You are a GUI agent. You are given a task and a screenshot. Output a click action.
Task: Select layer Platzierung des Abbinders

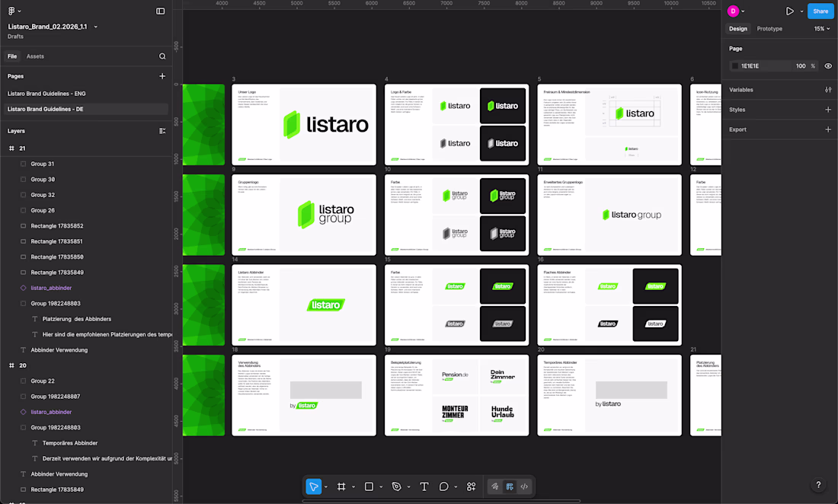pos(77,319)
